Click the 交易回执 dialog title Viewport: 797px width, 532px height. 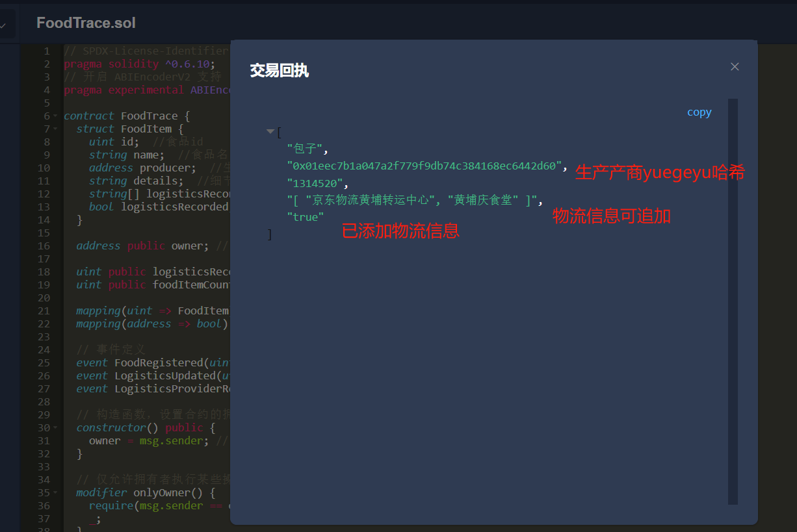pyautogui.click(x=280, y=71)
